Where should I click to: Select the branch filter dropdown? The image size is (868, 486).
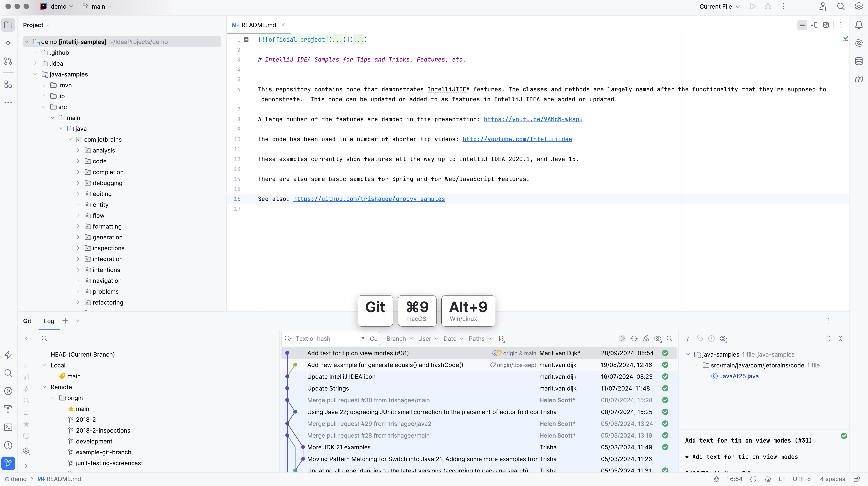pos(398,338)
